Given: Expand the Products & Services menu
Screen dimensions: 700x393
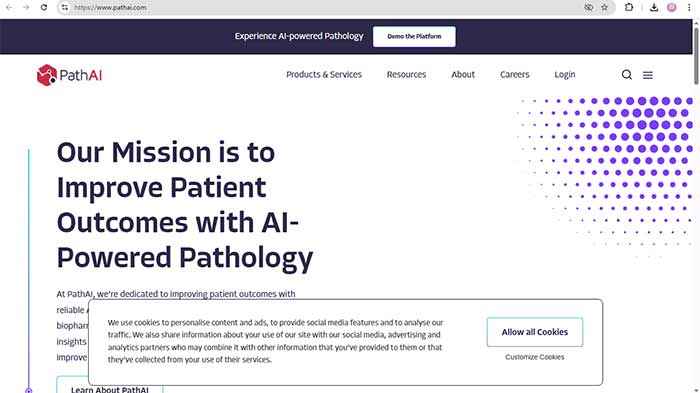Looking at the screenshot, I should 324,75.
